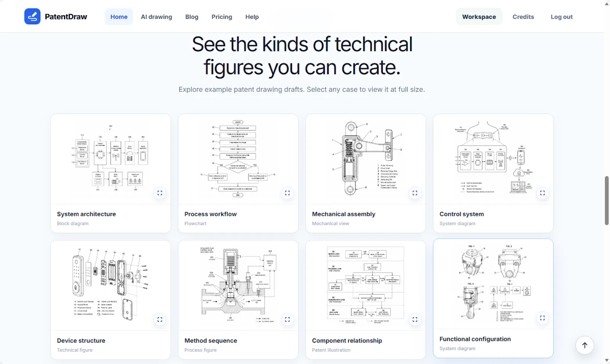
Task: Expand the Method sequence figure to full size
Action: [x=287, y=319]
